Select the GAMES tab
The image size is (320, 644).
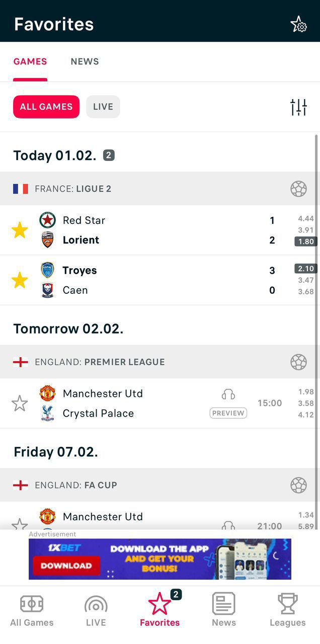pyautogui.click(x=30, y=61)
